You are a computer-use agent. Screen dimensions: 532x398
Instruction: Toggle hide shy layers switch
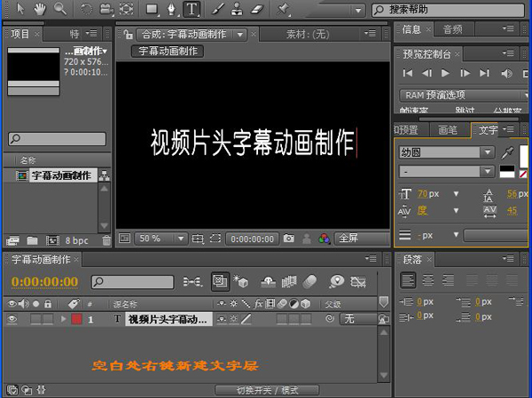click(x=268, y=282)
